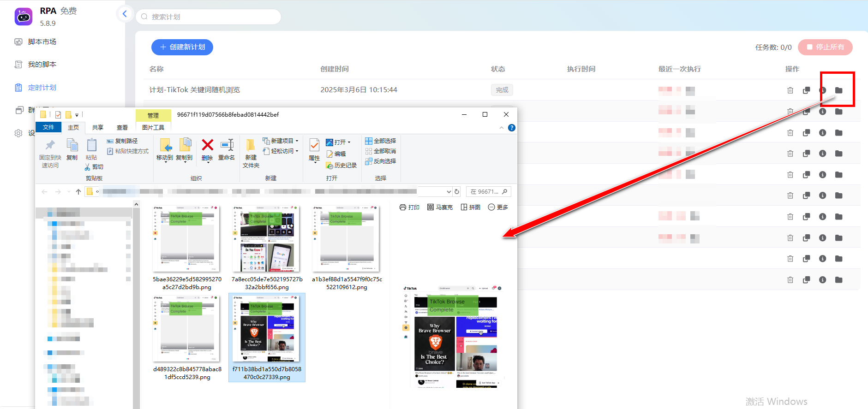The image size is (868, 409).
Task: Delete the 计划-TikTok 关键词随机浏览 plan via trash icon
Action: coord(790,90)
